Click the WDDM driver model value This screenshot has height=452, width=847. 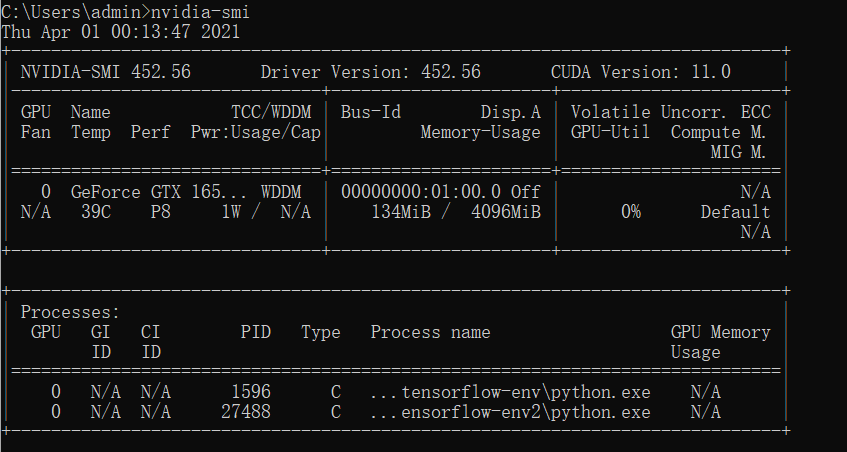tap(281, 192)
